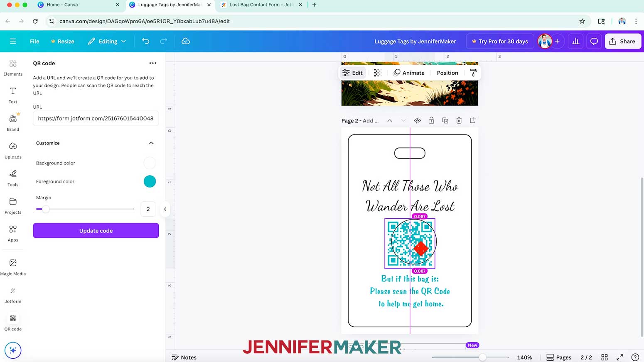Open the Projects sidebar panel

click(13, 206)
